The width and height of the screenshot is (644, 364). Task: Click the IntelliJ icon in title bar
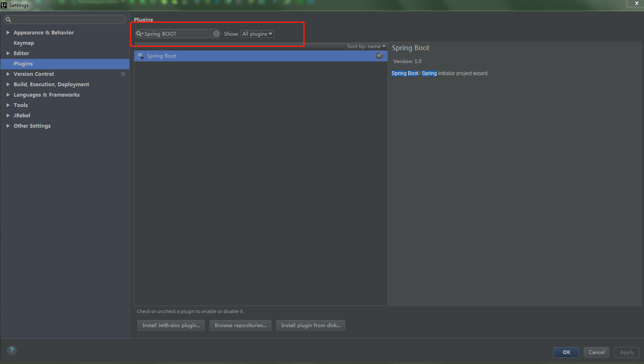(4, 5)
